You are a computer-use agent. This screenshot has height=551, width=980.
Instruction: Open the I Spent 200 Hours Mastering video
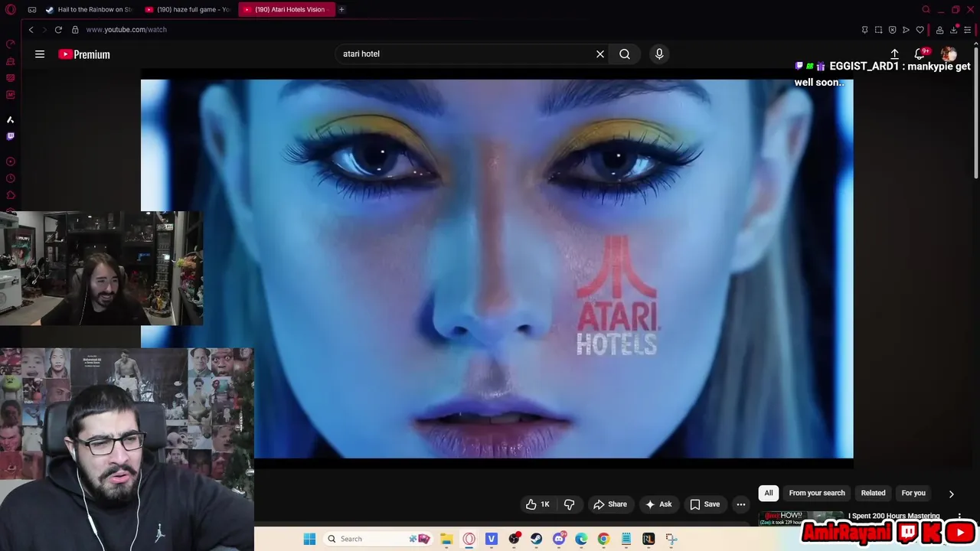(x=893, y=517)
